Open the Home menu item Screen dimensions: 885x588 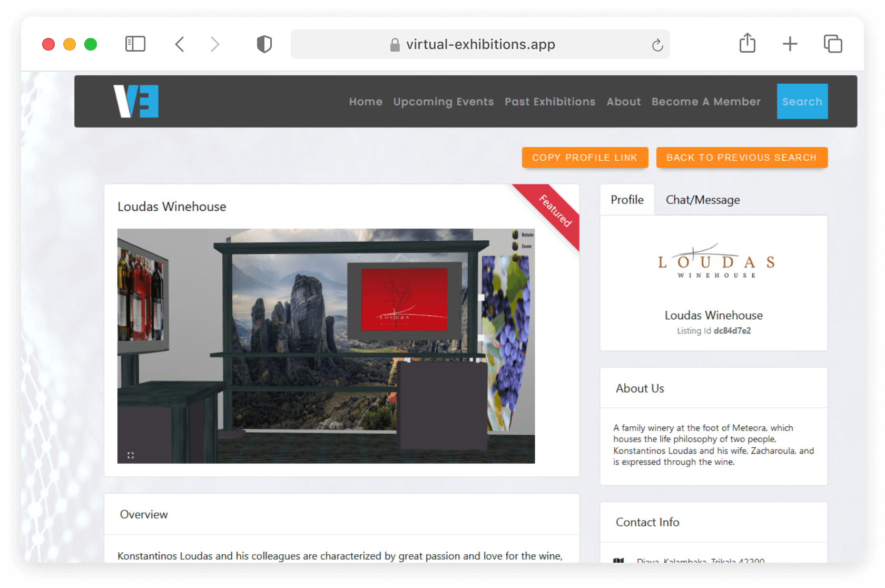click(x=366, y=102)
